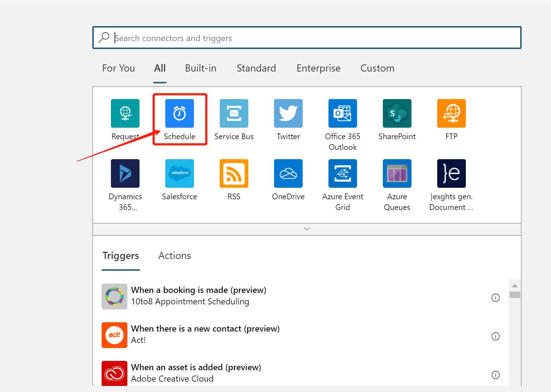Image resolution: width=551 pixels, height=392 pixels.
Task: Show info for asset is added trigger
Action: click(496, 375)
